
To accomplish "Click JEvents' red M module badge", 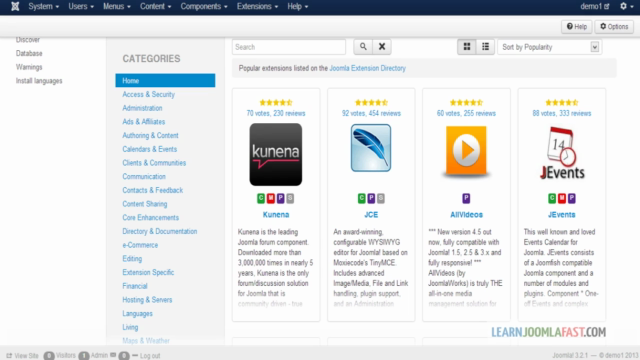I will (x=562, y=198).
